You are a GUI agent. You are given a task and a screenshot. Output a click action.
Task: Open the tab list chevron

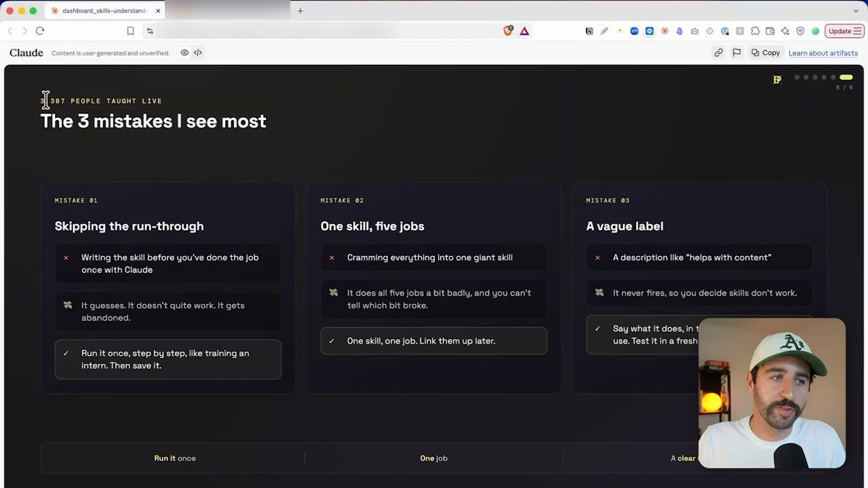856,11
